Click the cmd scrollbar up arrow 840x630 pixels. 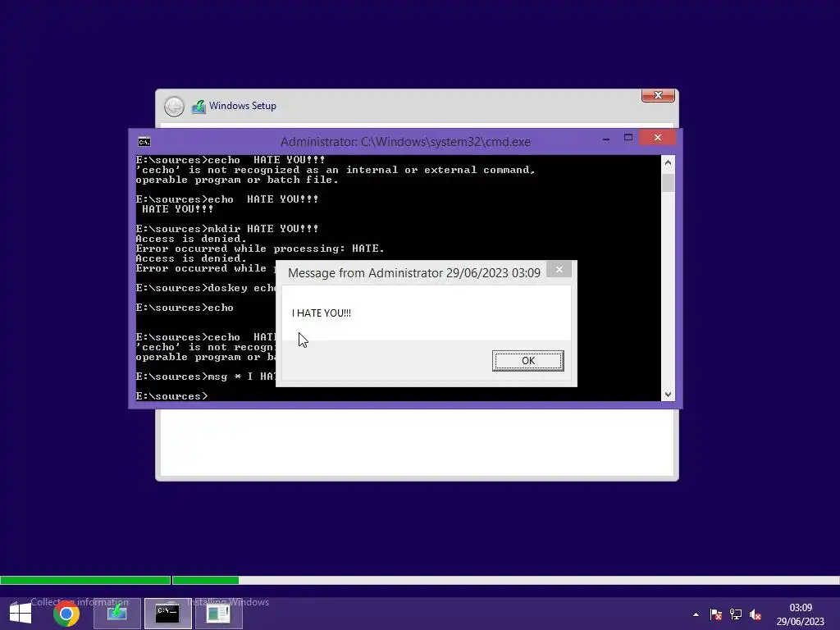coord(668,162)
